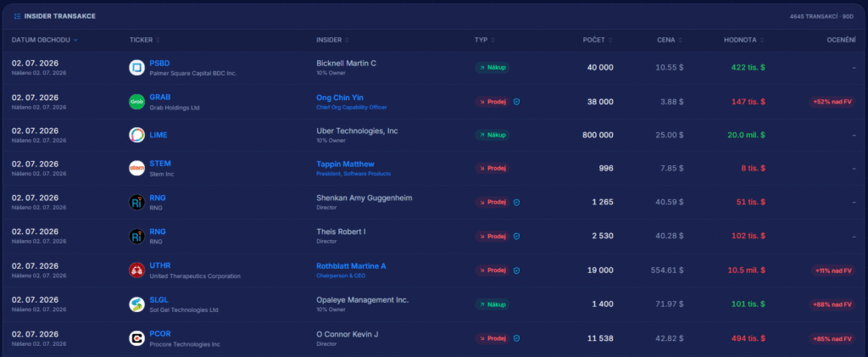
Task: Open the Tappin Matthew insider profile
Action: (345, 164)
